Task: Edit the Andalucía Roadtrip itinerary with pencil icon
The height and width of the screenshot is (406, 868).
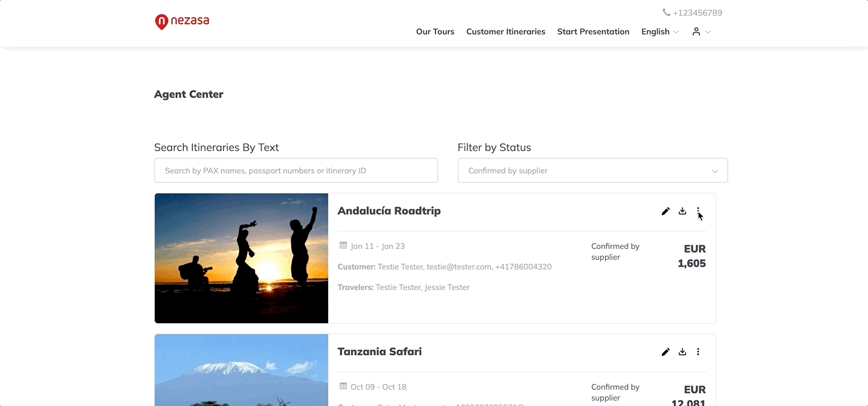Action: coord(666,211)
